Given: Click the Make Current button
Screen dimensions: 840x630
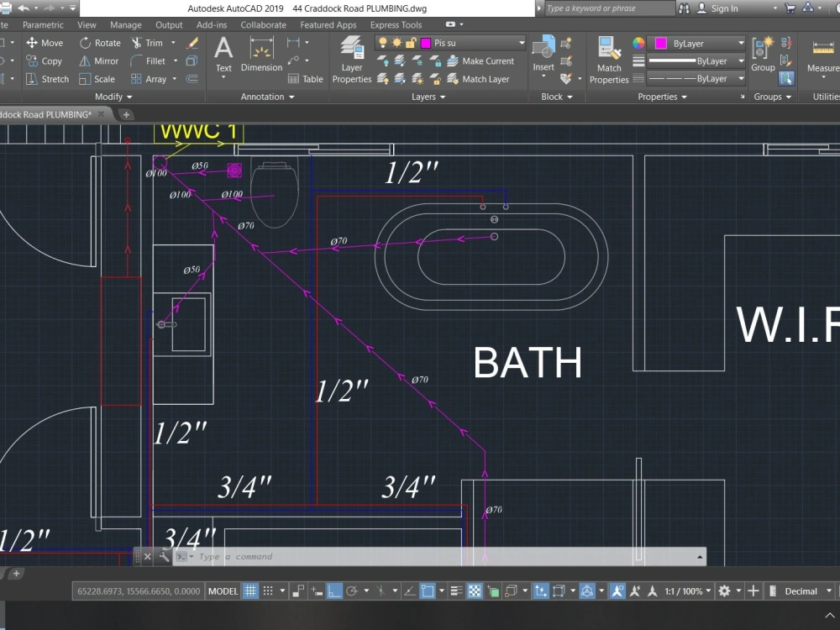Looking at the screenshot, I should pos(487,60).
